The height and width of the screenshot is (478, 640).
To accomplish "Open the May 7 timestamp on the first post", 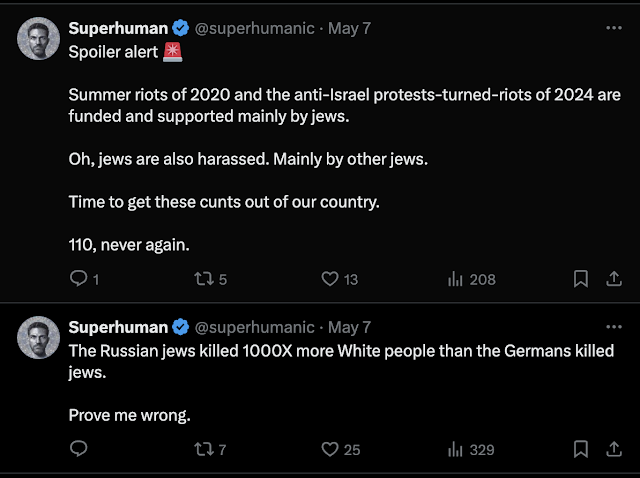I will (349, 28).
